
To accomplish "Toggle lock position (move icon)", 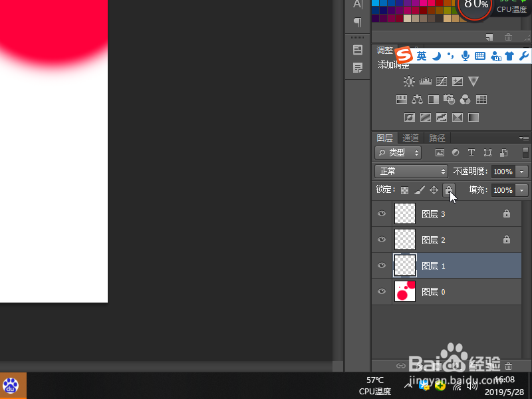I will 434,190.
